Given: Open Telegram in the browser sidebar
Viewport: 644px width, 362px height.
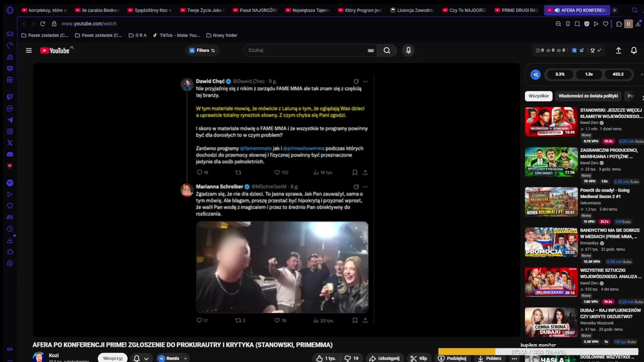Looking at the screenshot, I should tap(10, 120).
